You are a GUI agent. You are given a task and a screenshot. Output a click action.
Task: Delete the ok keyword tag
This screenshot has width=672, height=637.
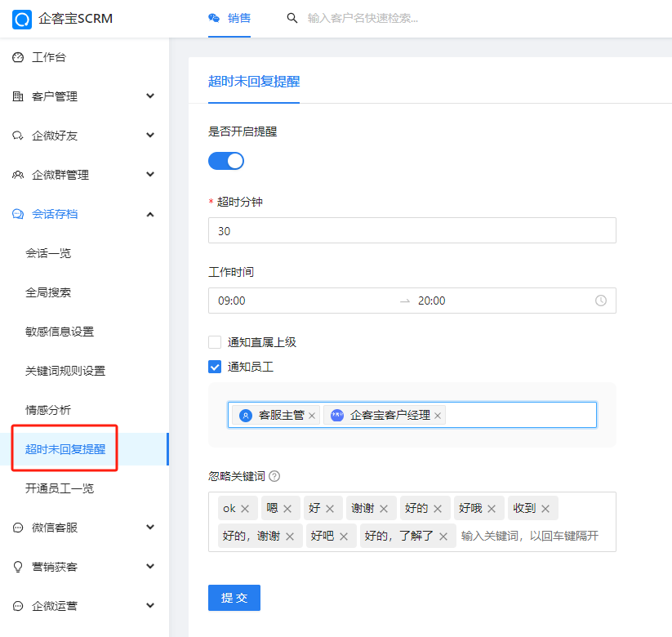(x=245, y=509)
